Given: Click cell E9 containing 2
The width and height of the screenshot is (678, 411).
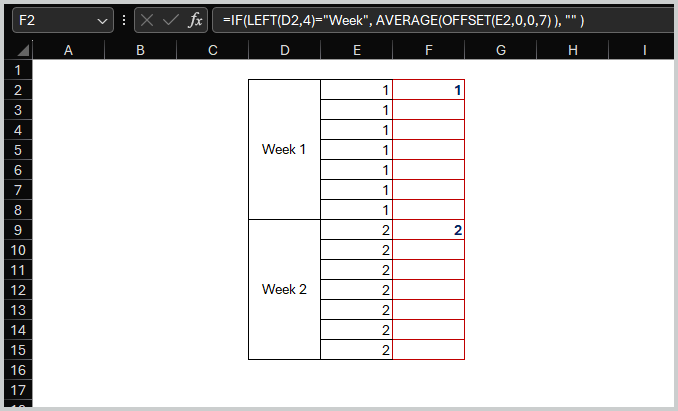Looking at the screenshot, I should pos(357,230).
